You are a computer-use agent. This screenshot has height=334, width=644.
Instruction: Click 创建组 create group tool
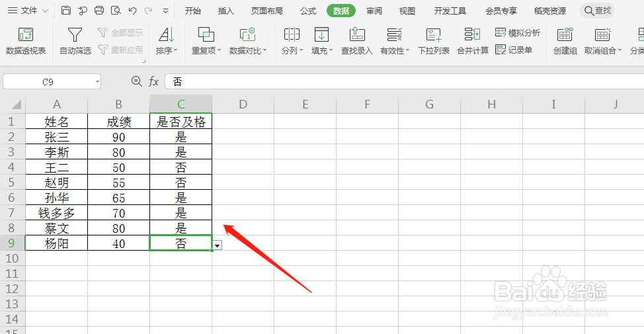tap(565, 40)
